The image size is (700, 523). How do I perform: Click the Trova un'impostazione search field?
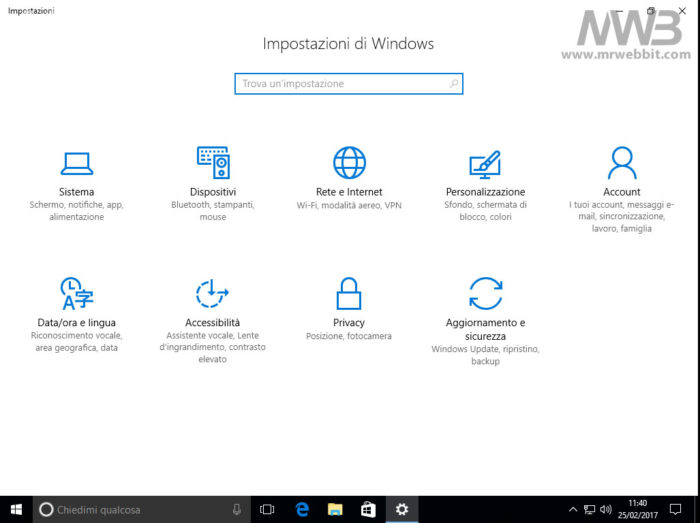[x=349, y=83]
